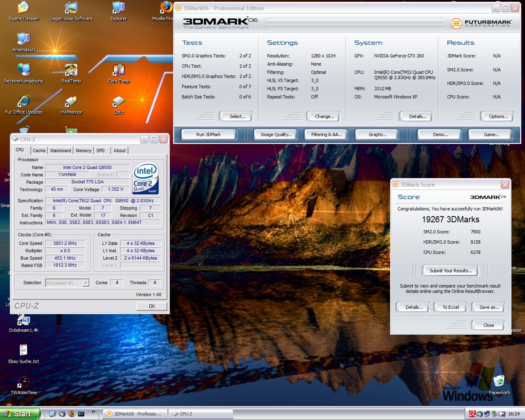Viewport: 525px width, 420px height.
Task: Click the Name field Intel Core 2 Quad Q9550
Action: [x=87, y=167]
